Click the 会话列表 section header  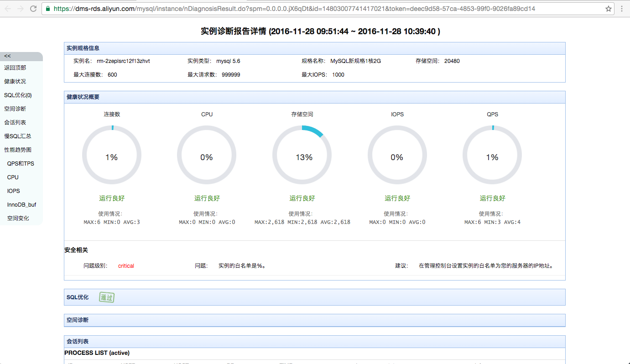[x=315, y=342]
